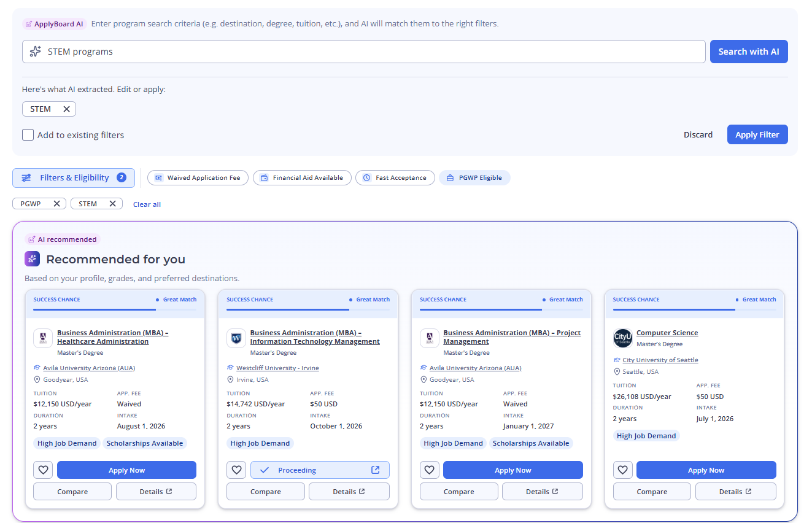Click Irvine, USA location text
This screenshot has height=523, width=812.
click(x=252, y=379)
